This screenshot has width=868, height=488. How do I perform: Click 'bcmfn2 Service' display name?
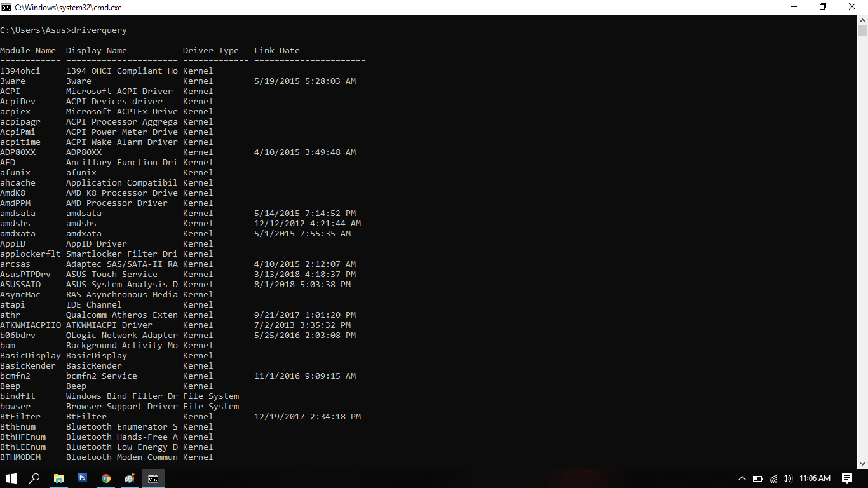[x=102, y=376]
